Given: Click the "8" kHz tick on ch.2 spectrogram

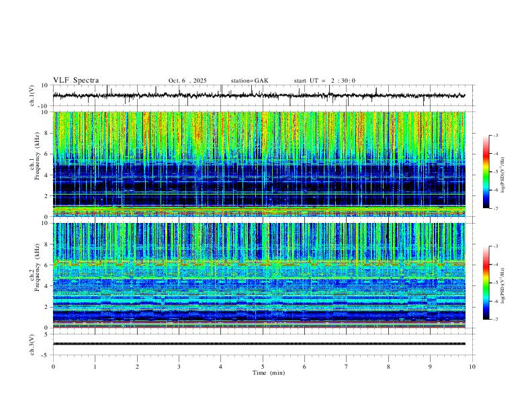Looking at the screenshot, I should click(x=47, y=244).
